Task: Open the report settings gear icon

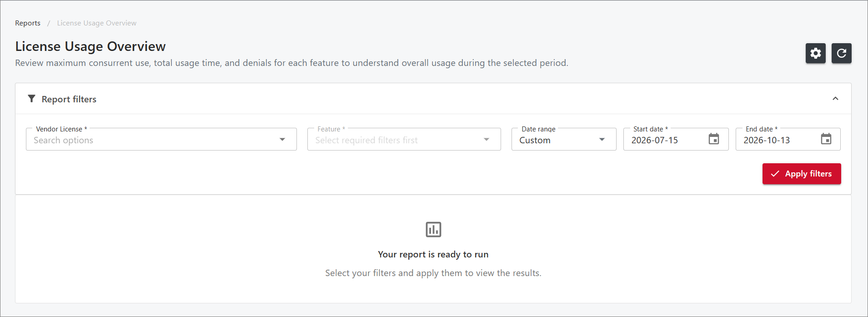Action: pos(815,53)
